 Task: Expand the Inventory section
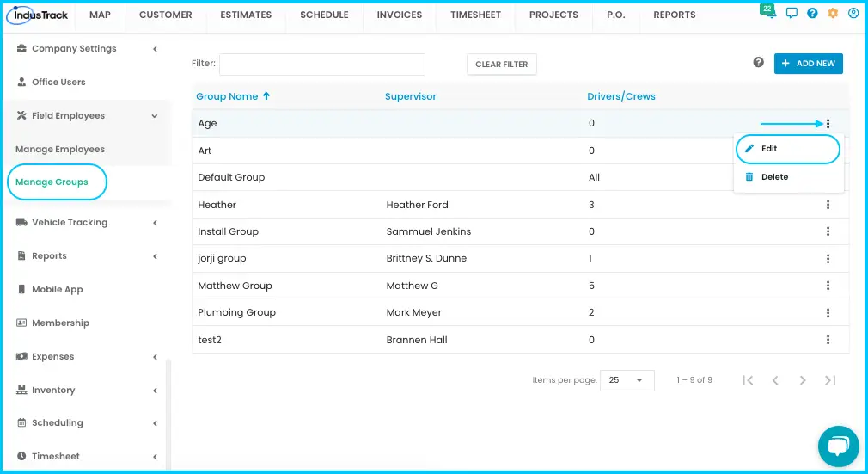pyautogui.click(x=155, y=391)
